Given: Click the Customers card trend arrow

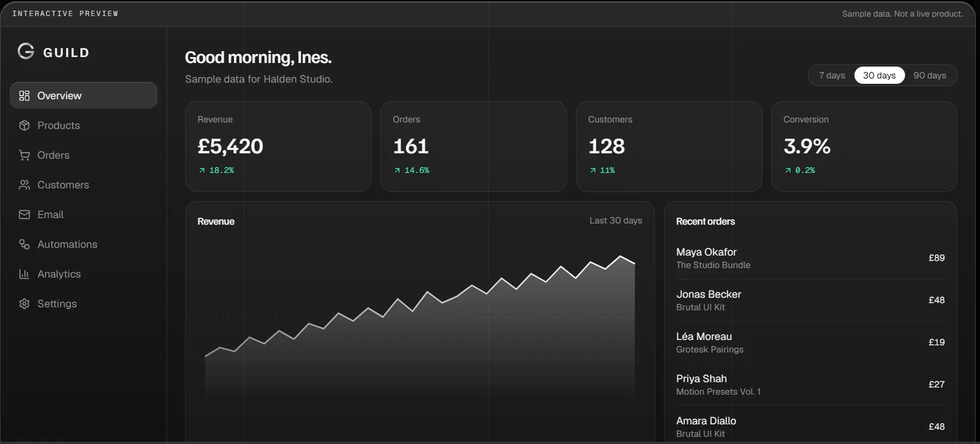Looking at the screenshot, I should (x=593, y=171).
